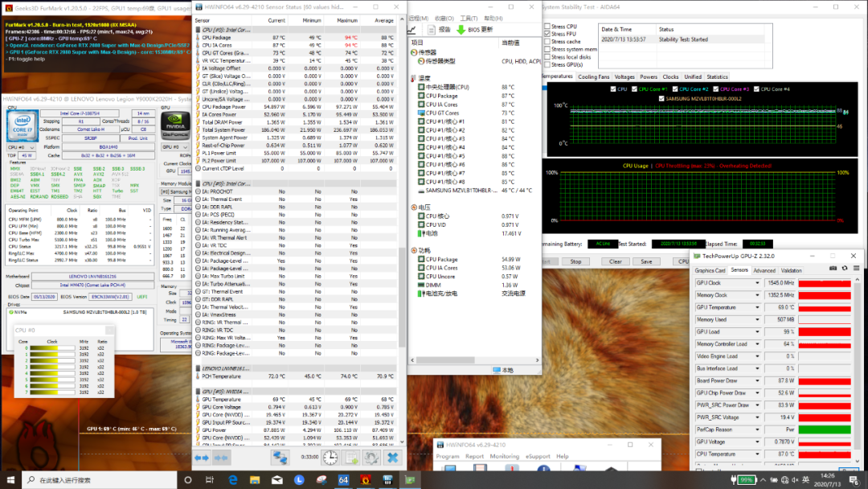This screenshot has width=868, height=489.
Task: Click Save button in stability test
Action: pos(646,261)
